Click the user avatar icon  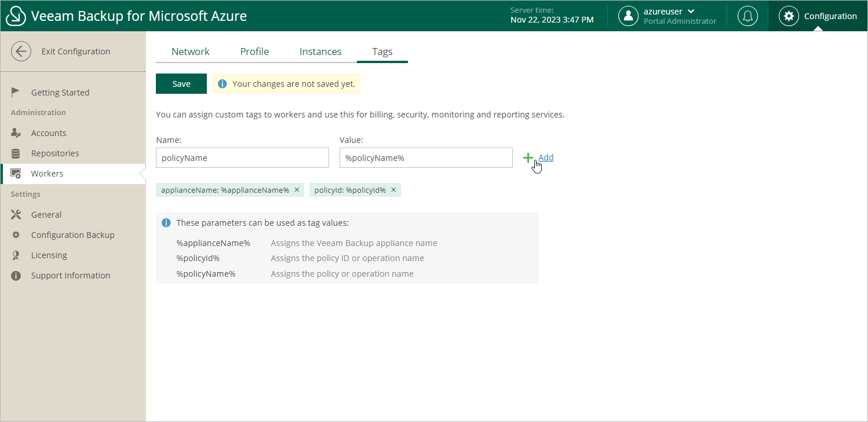click(628, 16)
